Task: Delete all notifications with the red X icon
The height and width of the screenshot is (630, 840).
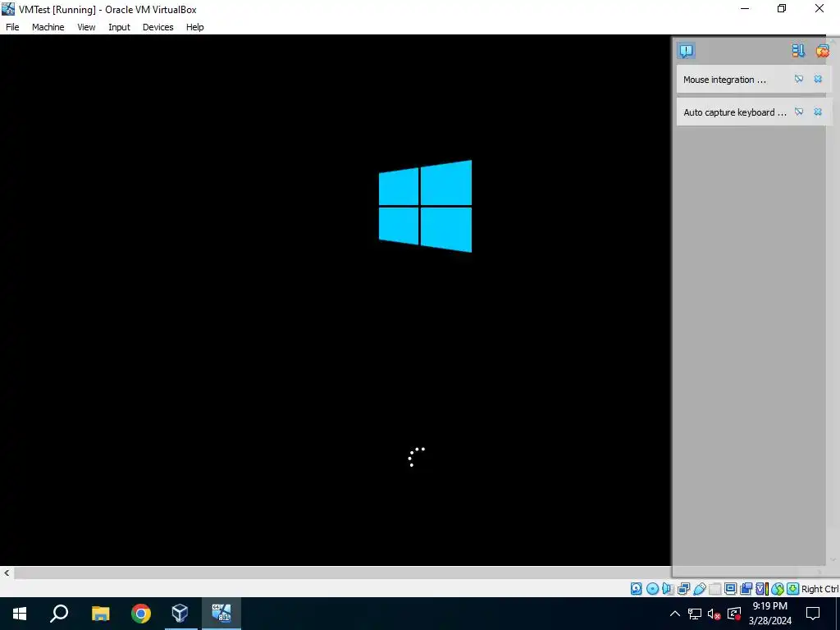Action: point(822,51)
